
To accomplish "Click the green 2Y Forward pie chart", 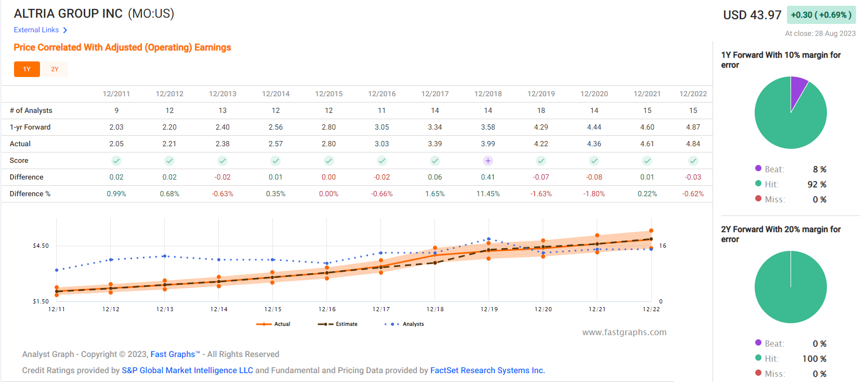I will click(x=791, y=287).
